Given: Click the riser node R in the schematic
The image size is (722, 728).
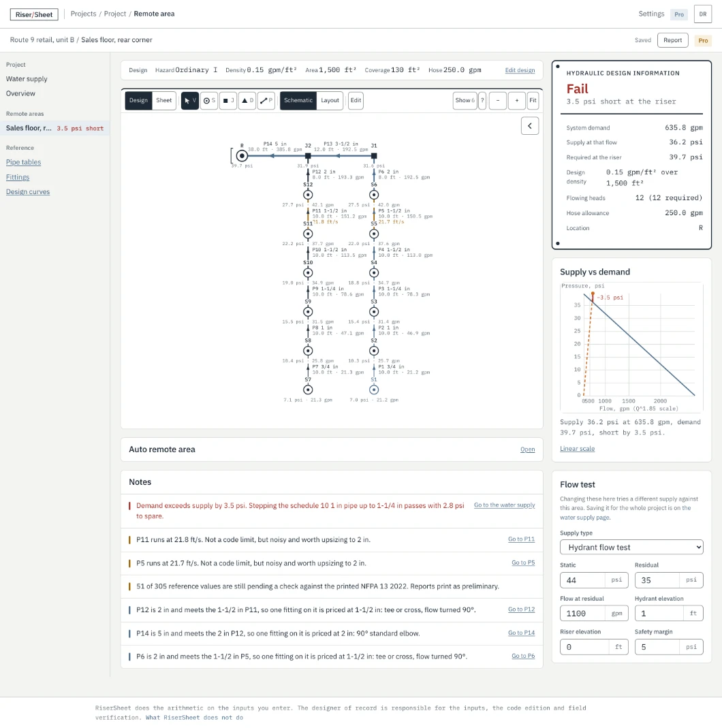Looking at the screenshot, I should 242,156.
